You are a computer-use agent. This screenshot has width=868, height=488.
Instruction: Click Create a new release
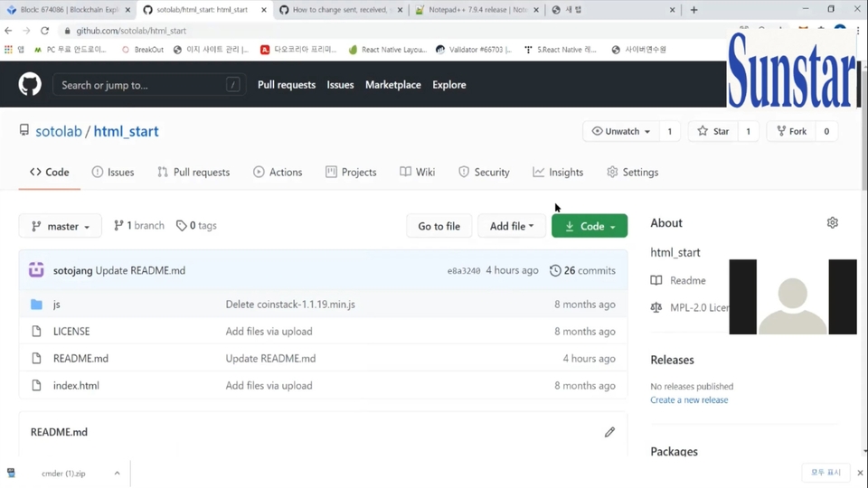coord(689,400)
